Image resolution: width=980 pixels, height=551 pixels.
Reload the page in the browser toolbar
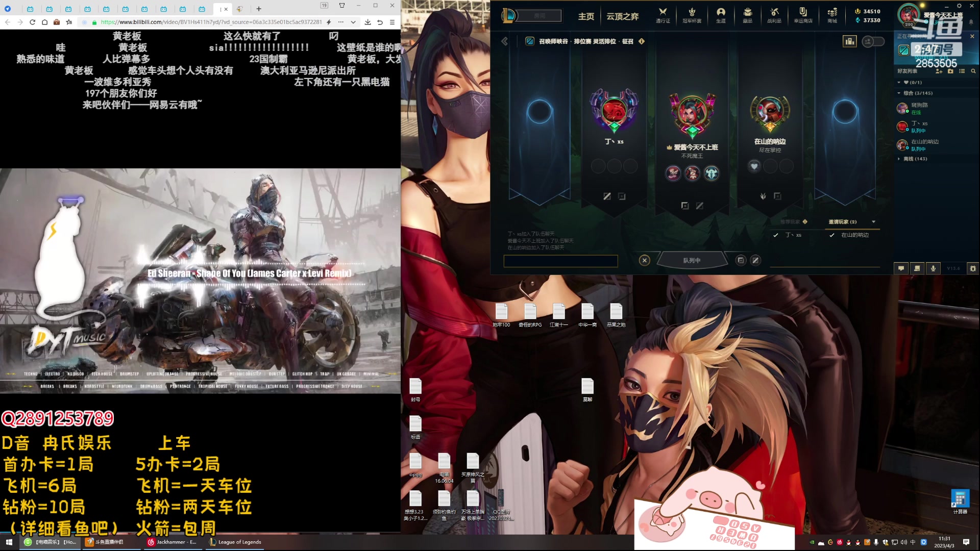(x=32, y=22)
